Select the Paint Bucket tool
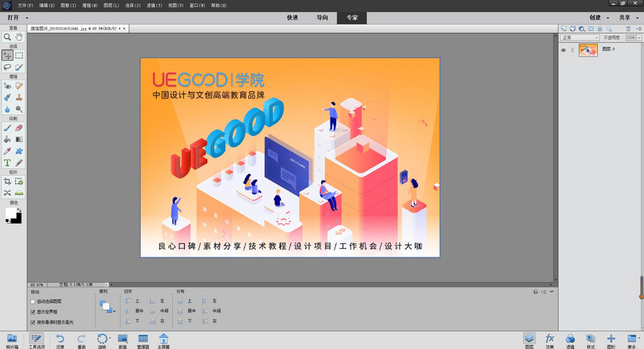 pyautogui.click(x=8, y=140)
